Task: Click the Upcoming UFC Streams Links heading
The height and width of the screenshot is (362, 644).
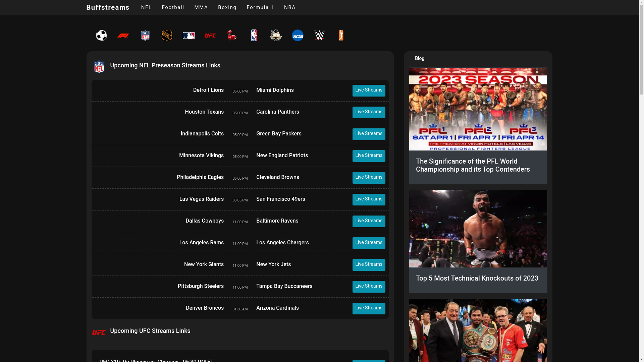Action: click(150, 331)
